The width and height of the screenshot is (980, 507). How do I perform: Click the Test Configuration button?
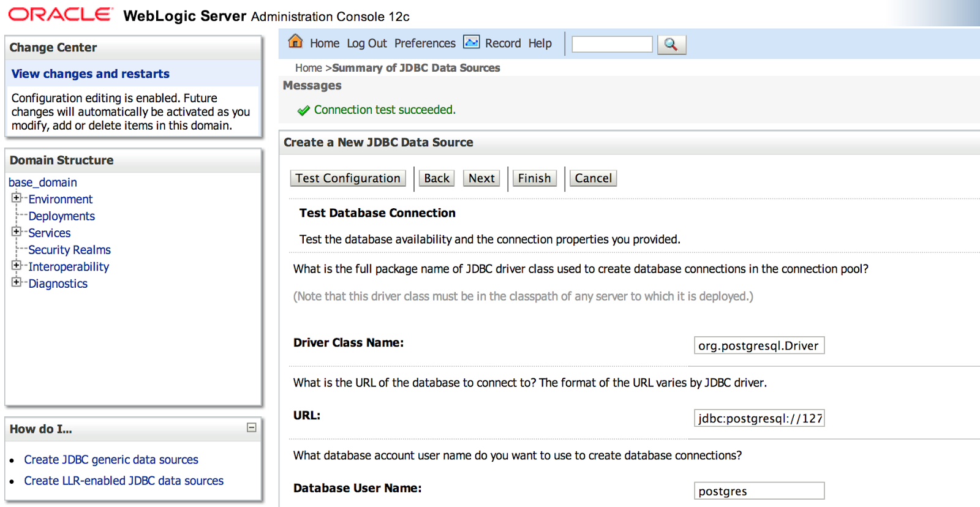pyautogui.click(x=348, y=178)
